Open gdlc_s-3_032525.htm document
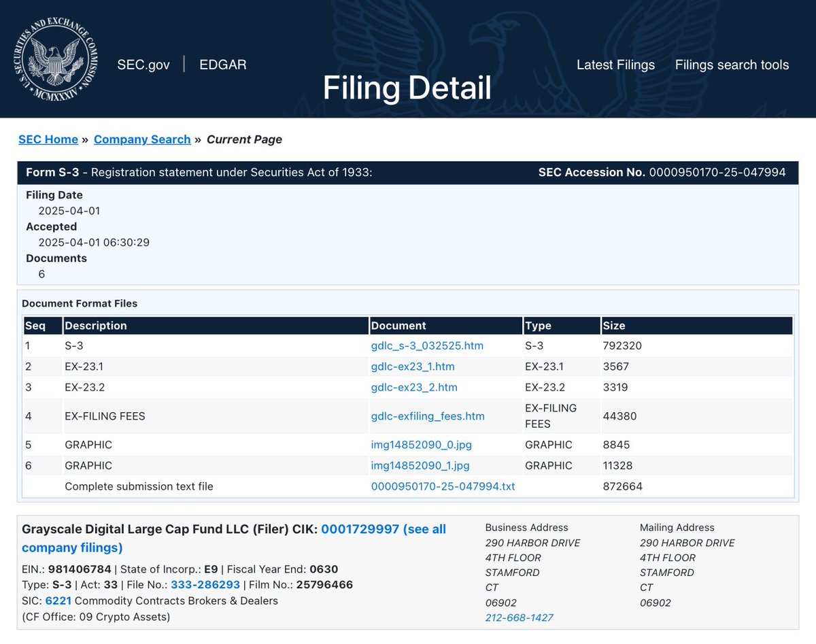This screenshot has height=644, width=816. coord(427,345)
